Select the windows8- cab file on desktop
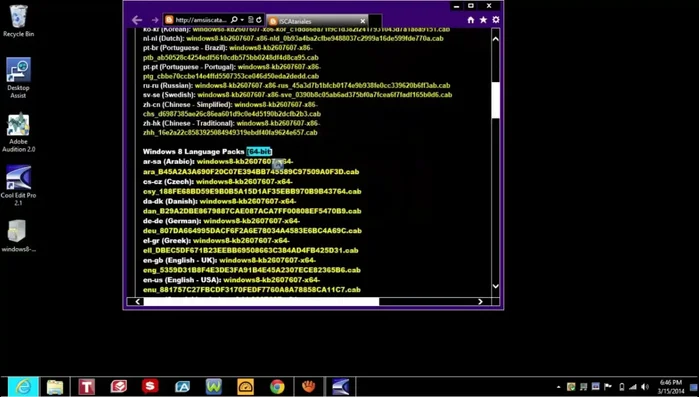699x397 pixels. pyautogui.click(x=18, y=236)
